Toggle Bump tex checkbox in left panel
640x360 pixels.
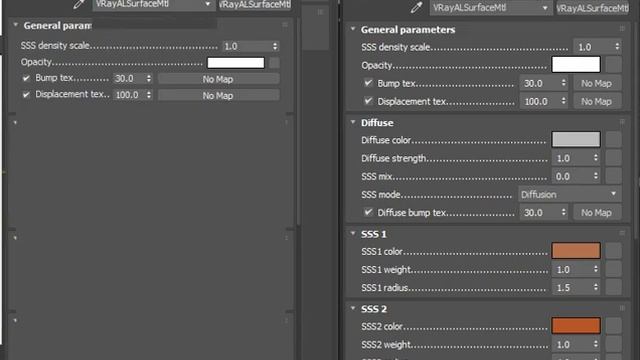point(26,78)
